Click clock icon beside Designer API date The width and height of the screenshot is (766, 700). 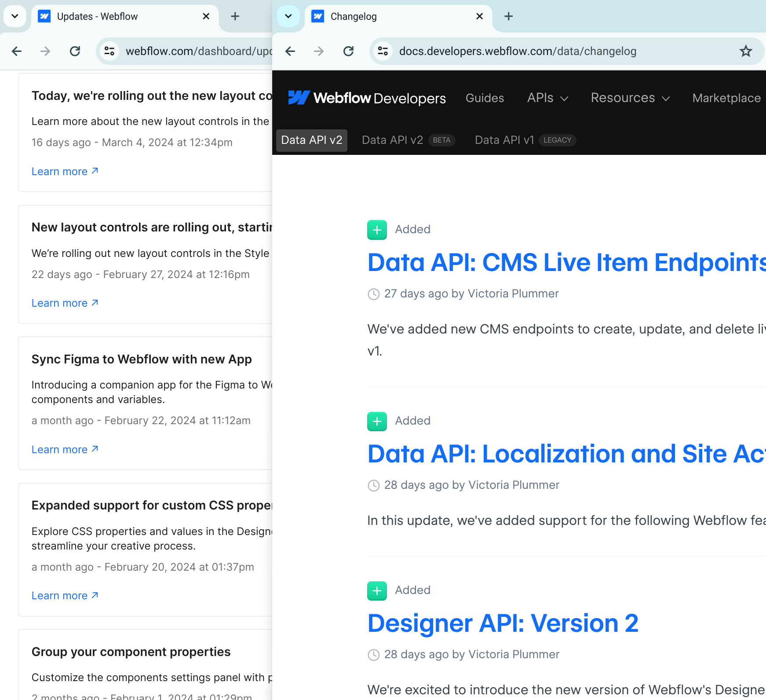coord(374,655)
